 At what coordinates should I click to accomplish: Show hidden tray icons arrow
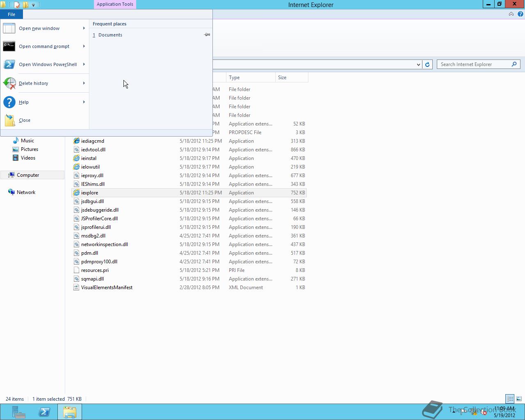454,412
